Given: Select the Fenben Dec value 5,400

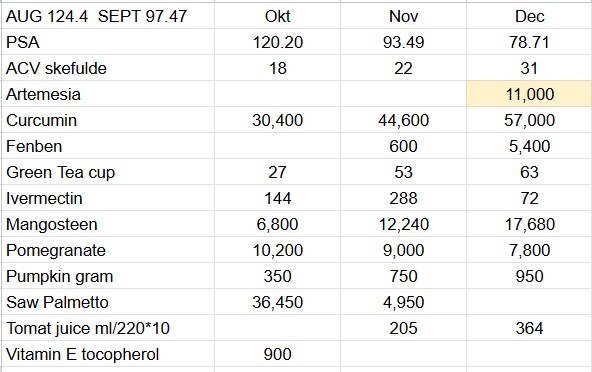Looking at the screenshot, I should pos(529,146).
